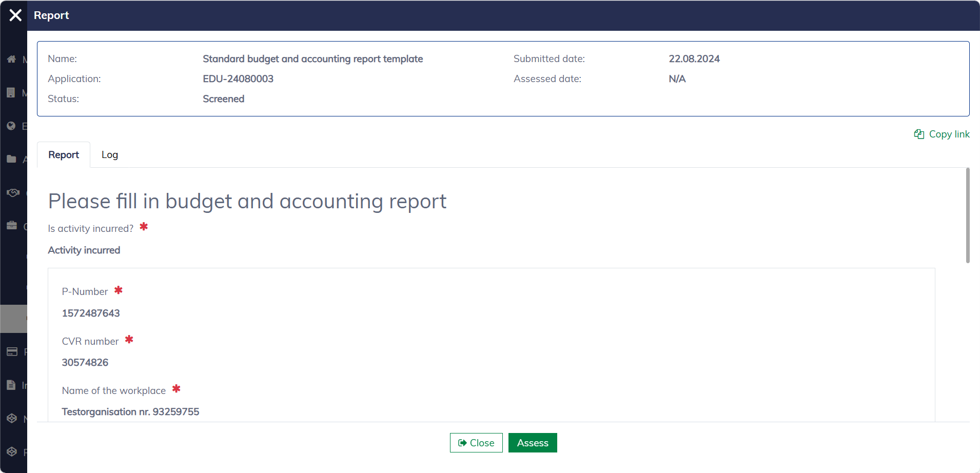The height and width of the screenshot is (473, 980).
Task: Close the Report dialog with the X icon
Action: pyautogui.click(x=15, y=15)
